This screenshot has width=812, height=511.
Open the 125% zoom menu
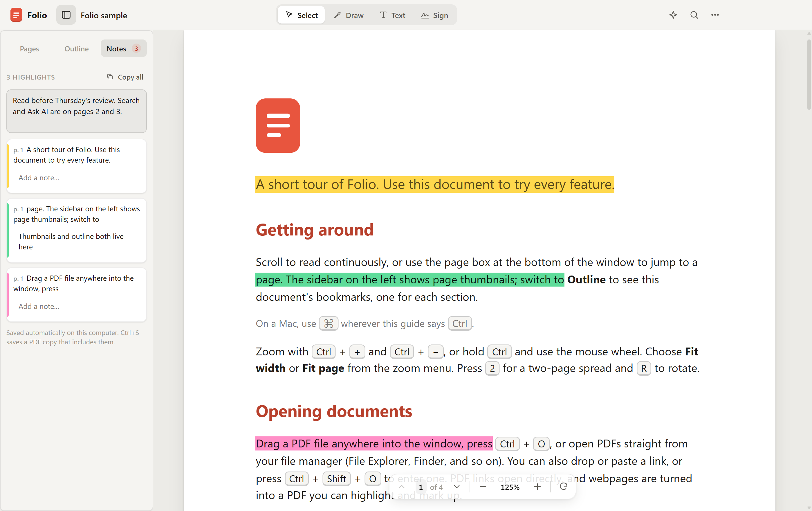click(510, 487)
